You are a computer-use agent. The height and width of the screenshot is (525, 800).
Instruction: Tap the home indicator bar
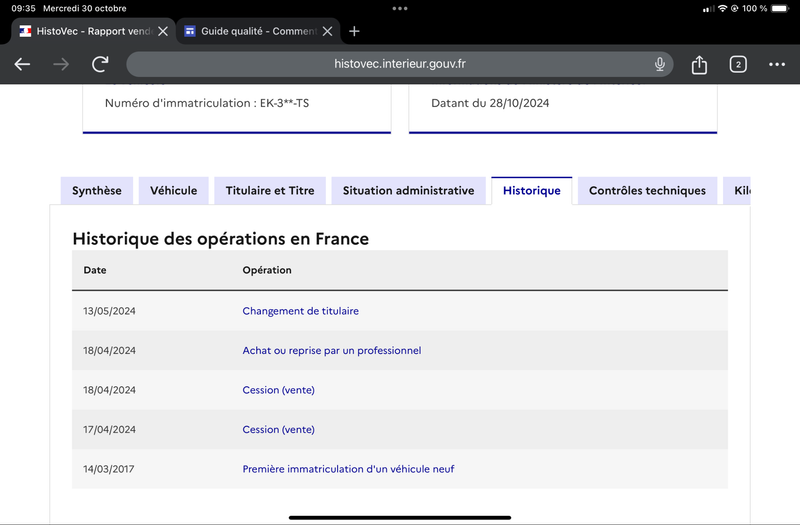tap(400, 518)
